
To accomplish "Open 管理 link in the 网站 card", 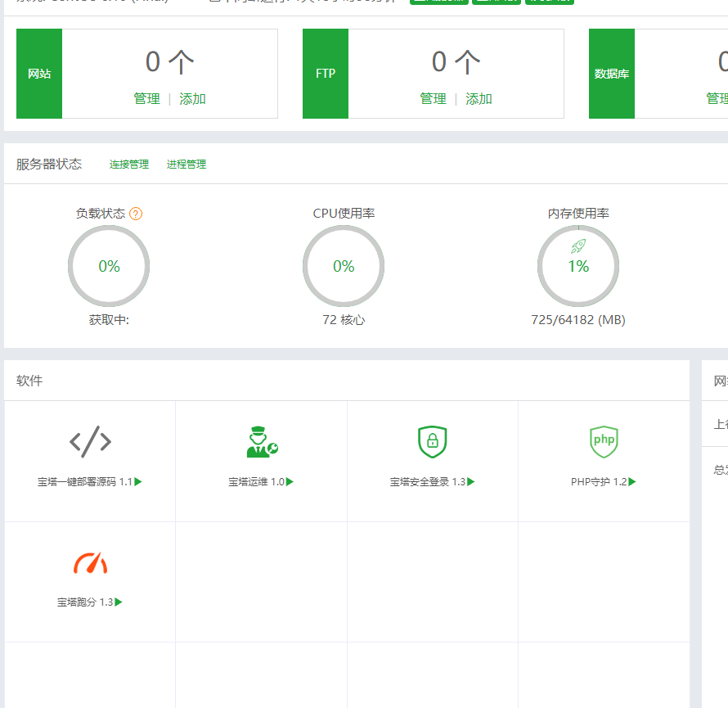I will click(x=146, y=98).
